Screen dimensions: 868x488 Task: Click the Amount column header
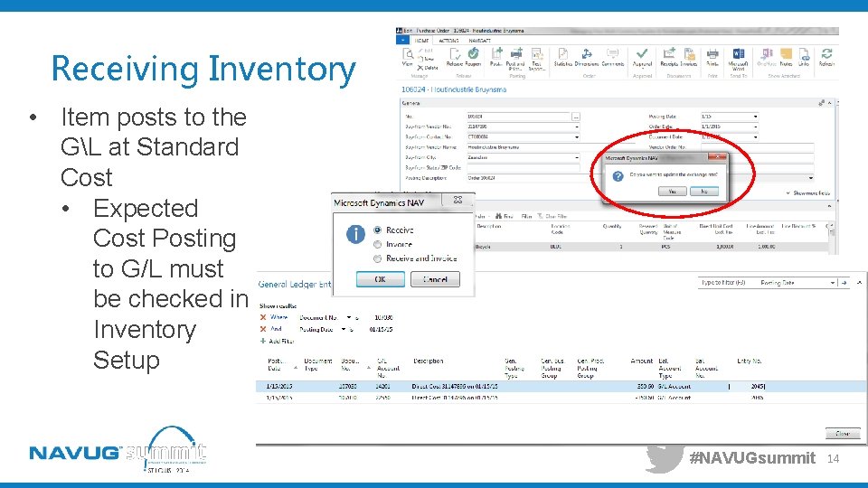tap(642, 361)
